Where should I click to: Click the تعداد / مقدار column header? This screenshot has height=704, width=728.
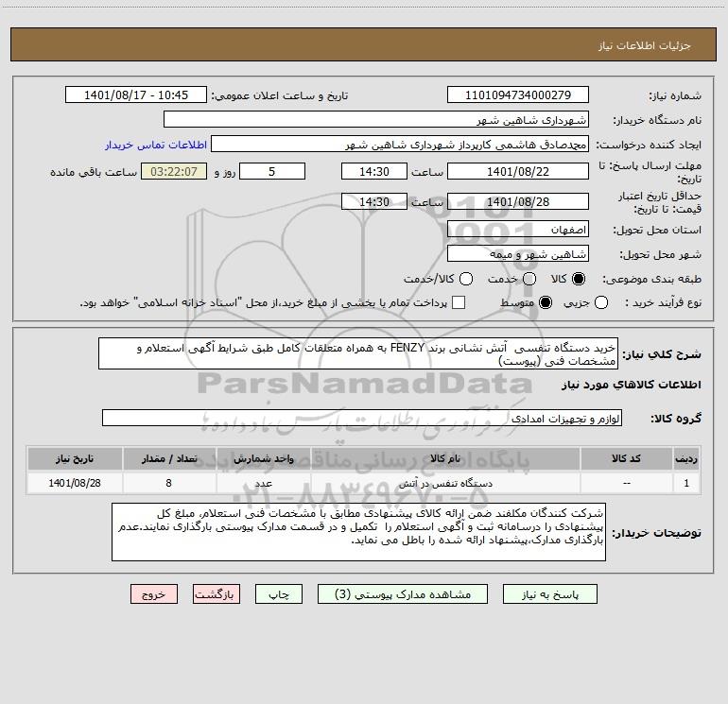pyautogui.click(x=169, y=458)
